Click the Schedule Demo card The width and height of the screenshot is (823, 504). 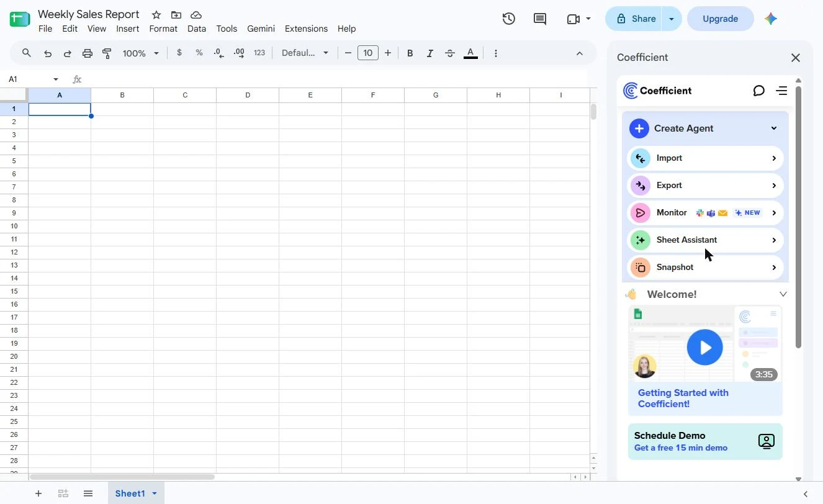[705, 441]
